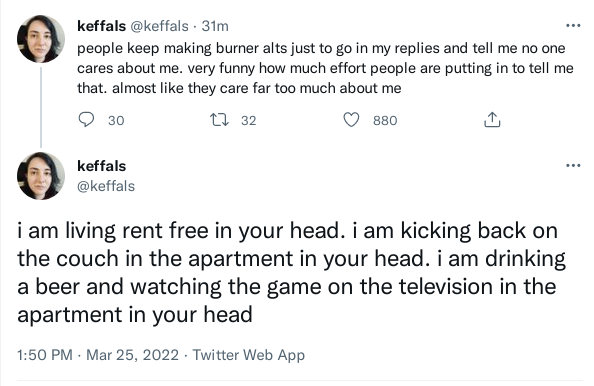Open @keffals handle under main tweet name
The width and height of the screenshot is (594, 386).
pyautogui.click(x=106, y=186)
